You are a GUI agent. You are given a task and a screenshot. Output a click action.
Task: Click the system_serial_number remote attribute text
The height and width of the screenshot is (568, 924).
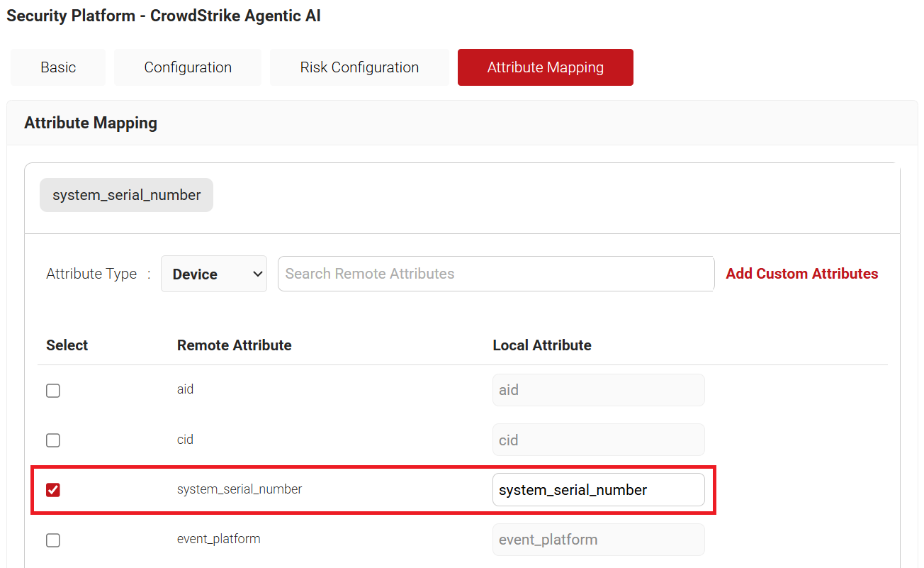[240, 489]
